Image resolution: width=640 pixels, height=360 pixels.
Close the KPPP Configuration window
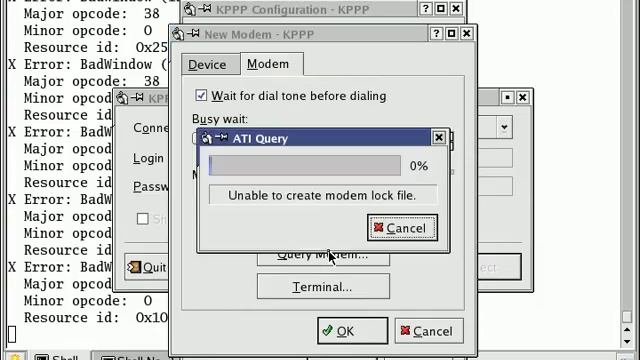[456, 9]
